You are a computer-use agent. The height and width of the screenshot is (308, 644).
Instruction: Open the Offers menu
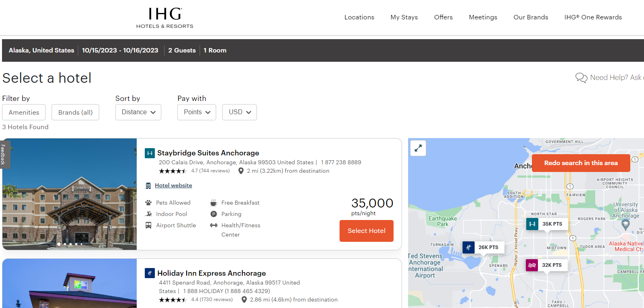443,17
